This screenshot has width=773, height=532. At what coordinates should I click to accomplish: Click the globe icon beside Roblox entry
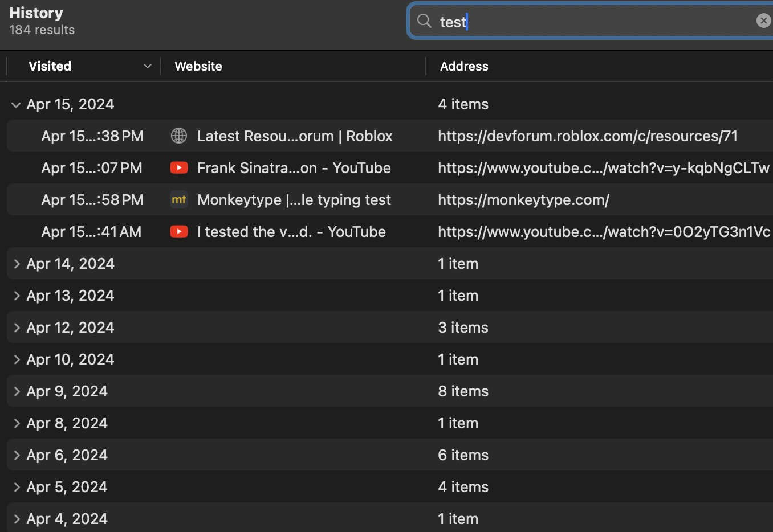click(179, 136)
